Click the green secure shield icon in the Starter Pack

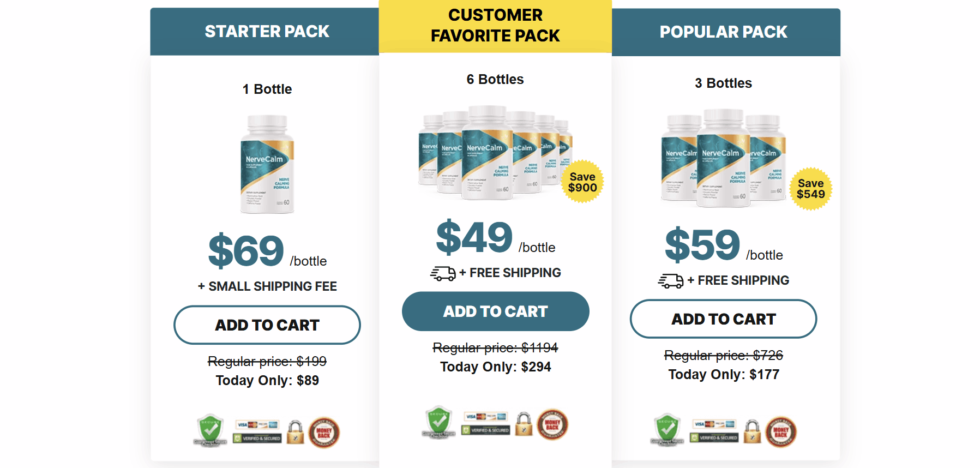210,431
